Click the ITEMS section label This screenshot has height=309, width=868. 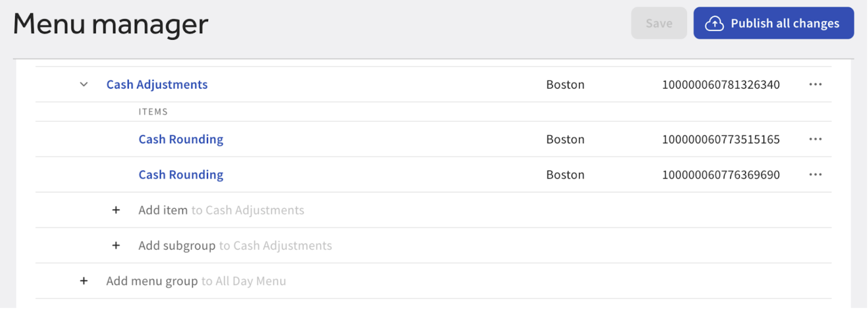coord(153,112)
